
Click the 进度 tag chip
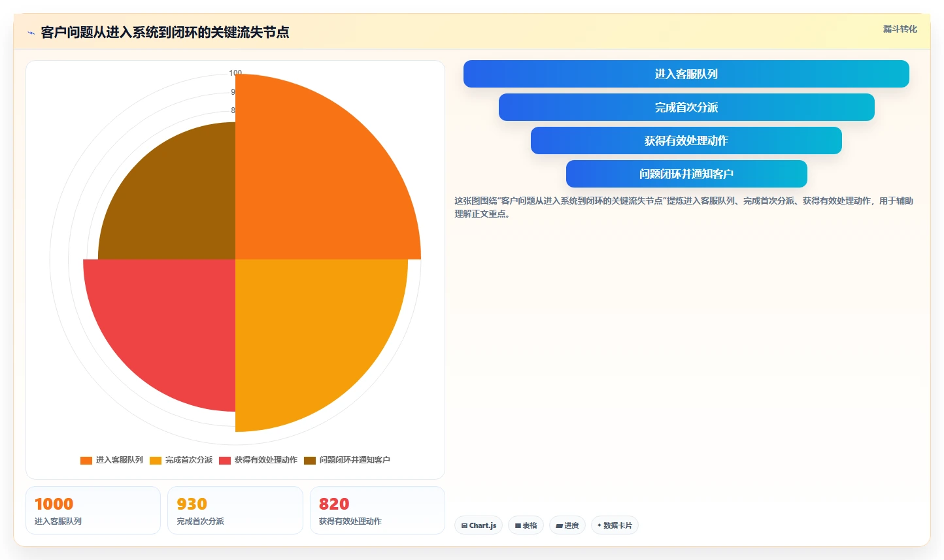pyautogui.click(x=567, y=525)
